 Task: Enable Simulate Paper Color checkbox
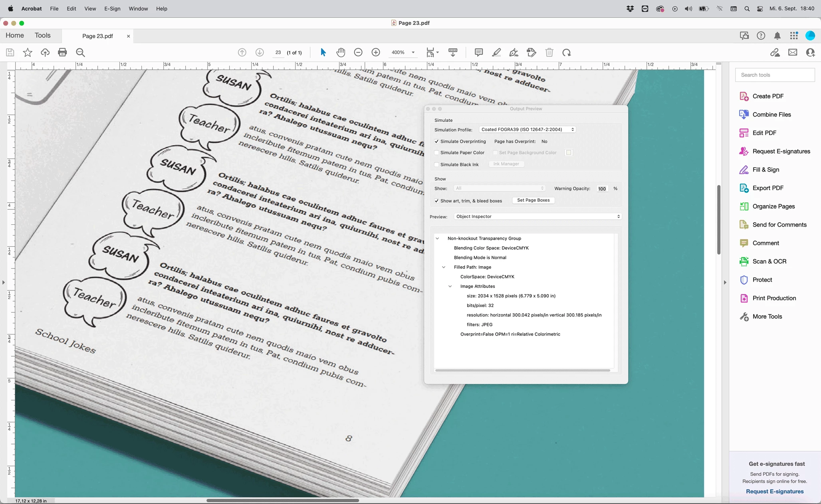tap(437, 152)
